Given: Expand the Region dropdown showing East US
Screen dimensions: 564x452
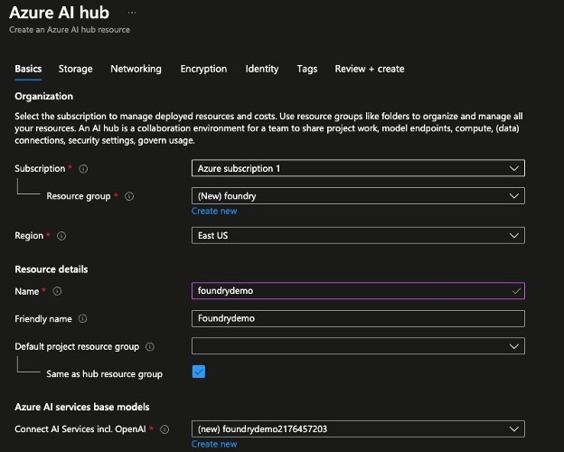Looking at the screenshot, I should pos(358,236).
